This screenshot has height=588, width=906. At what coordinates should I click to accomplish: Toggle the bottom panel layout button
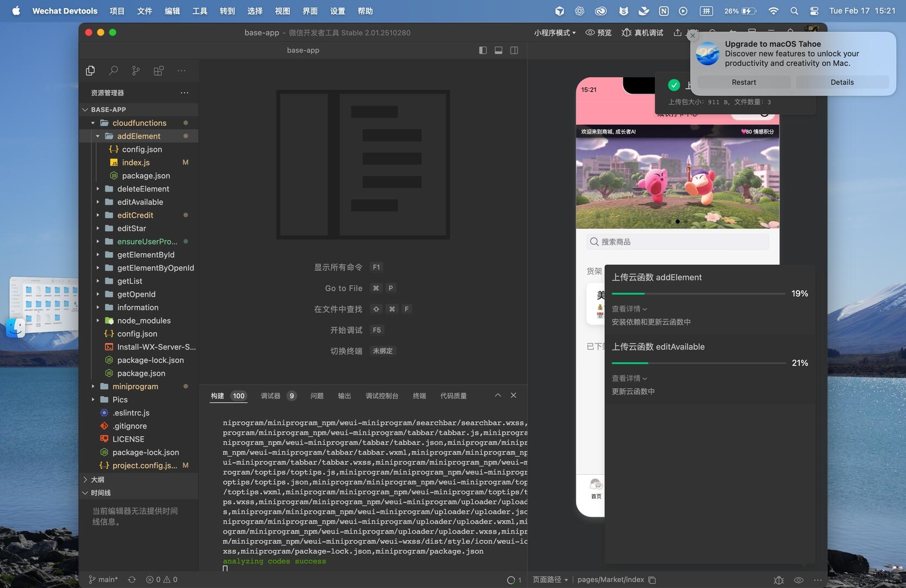(x=498, y=50)
